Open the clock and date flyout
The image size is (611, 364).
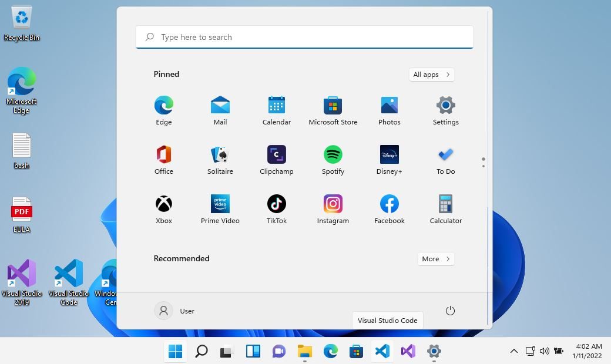pos(587,351)
